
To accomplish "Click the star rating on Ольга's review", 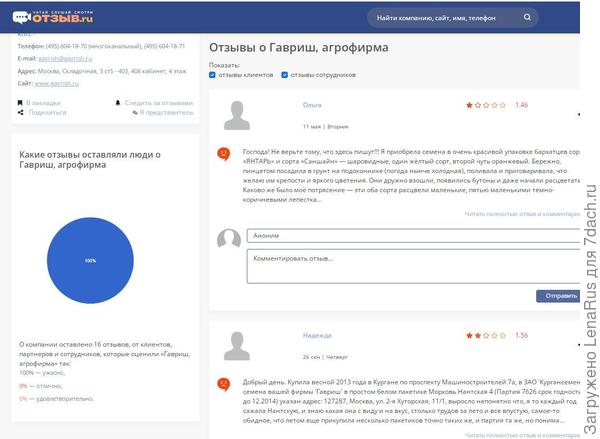I will coord(486,105).
